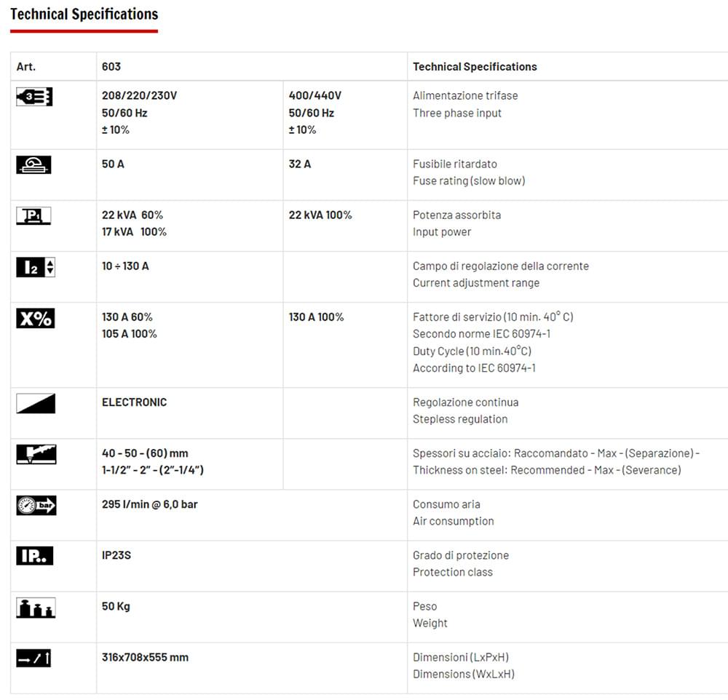Select the 316x708x555 mm dimensions value
The height and width of the screenshot is (700, 728).
tap(145, 657)
